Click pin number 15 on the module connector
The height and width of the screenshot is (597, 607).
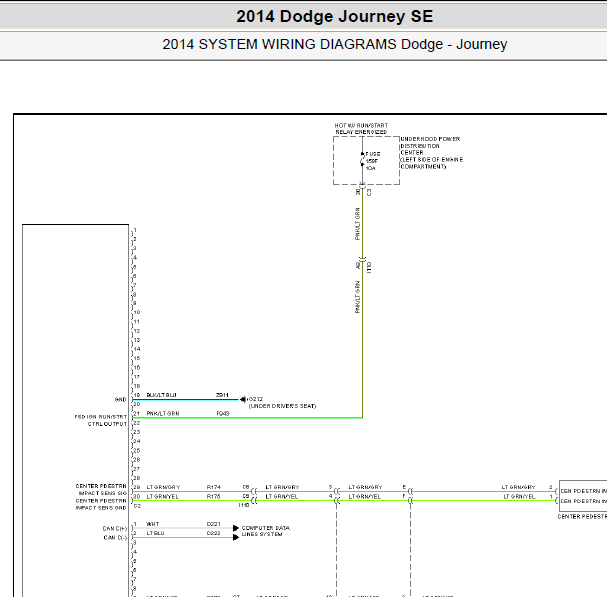coord(137,358)
